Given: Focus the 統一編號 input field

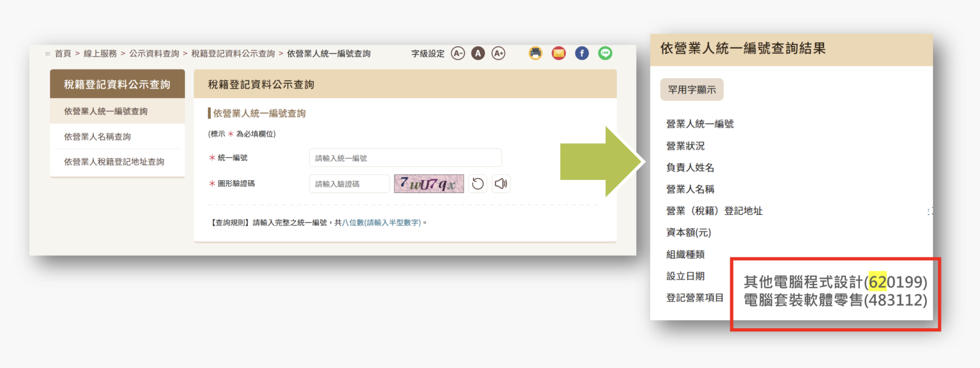Looking at the screenshot, I should [x=405, y=158].
